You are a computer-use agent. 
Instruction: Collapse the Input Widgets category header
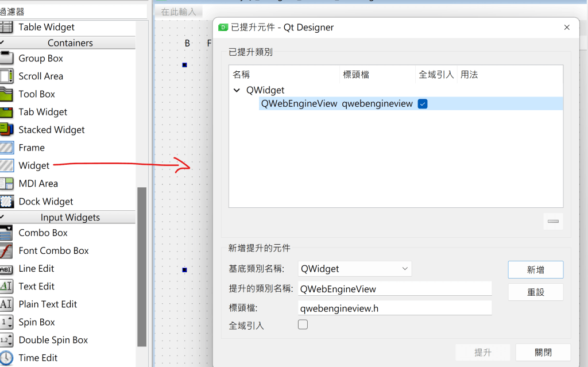click(x=69, y=218)
